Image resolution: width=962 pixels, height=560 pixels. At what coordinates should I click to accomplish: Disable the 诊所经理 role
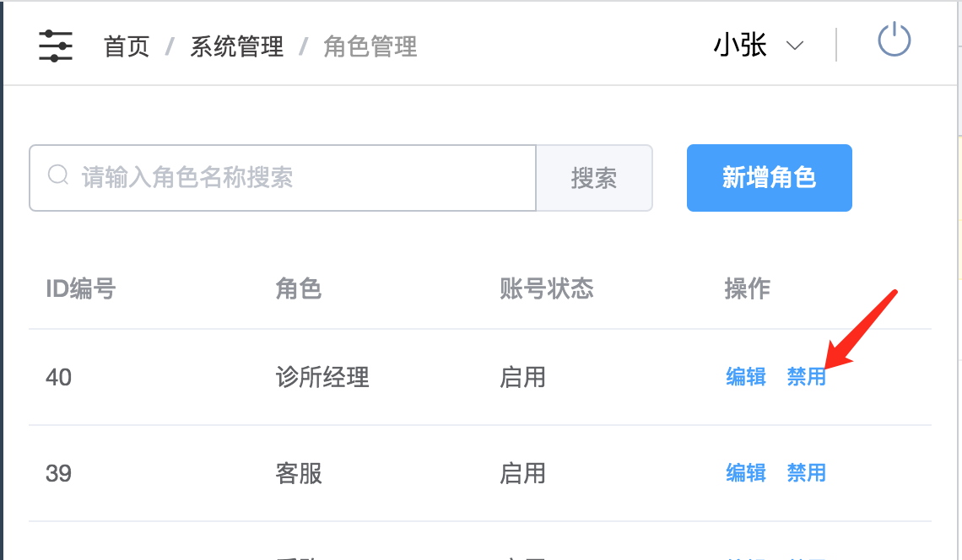pyautogui.click(x=806, y=377)
